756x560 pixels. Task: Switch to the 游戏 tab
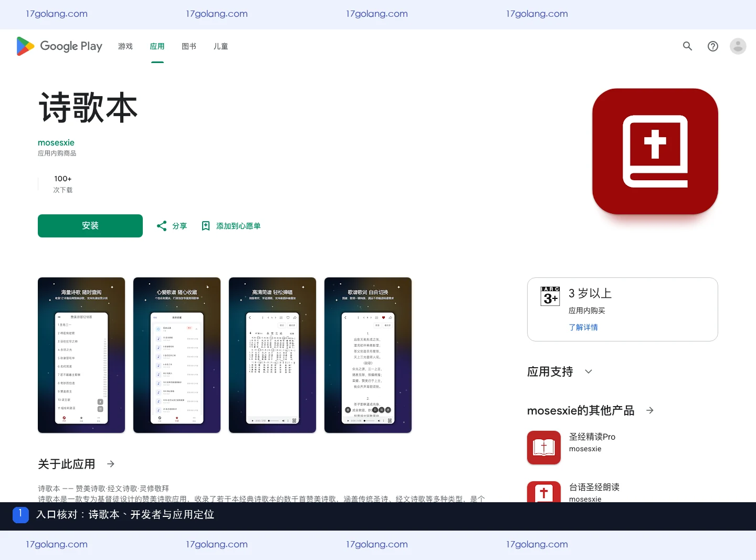coord(125,46)
